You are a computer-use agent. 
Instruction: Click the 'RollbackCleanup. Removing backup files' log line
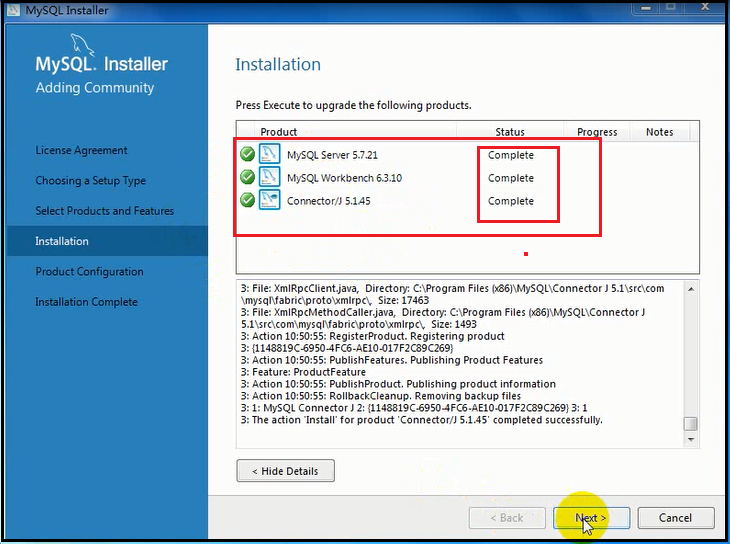click(x=381, y=396)
